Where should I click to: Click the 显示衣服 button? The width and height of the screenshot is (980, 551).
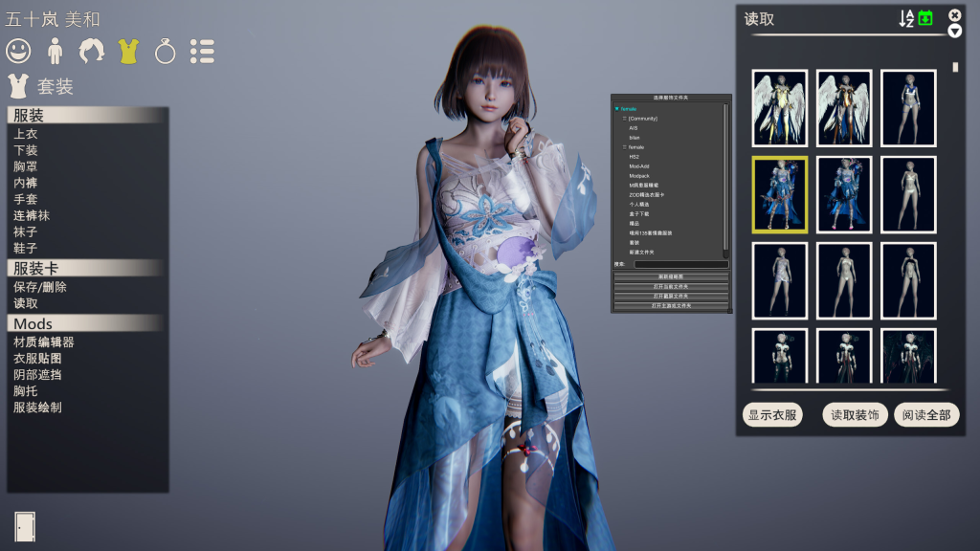772,415
